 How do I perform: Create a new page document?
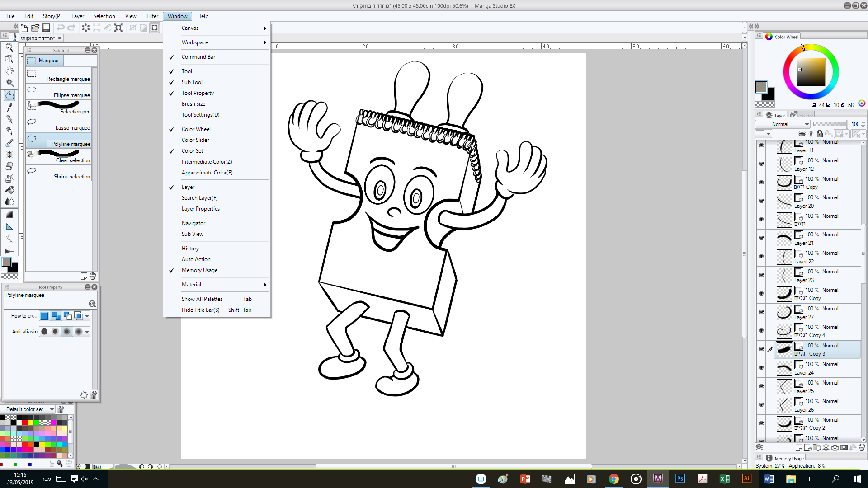coord(24,28)
